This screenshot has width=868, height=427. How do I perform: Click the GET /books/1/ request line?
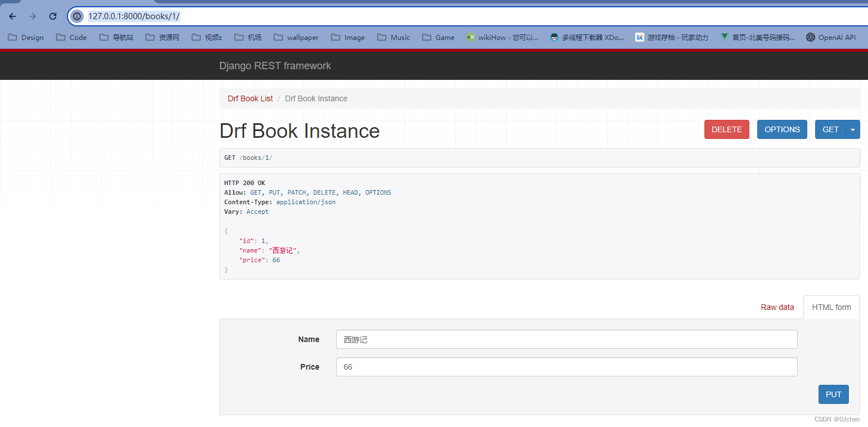pyautogui.click(x=248, y=158)
